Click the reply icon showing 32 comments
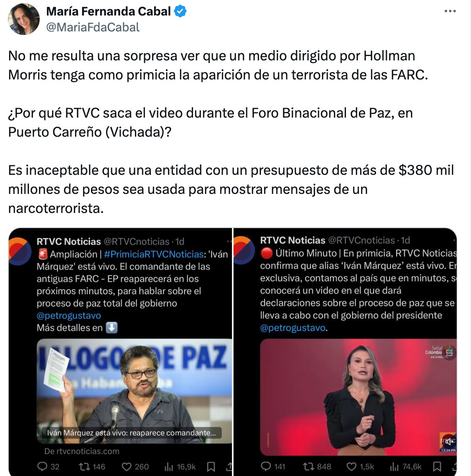Viewport: 471px width, 476px height. (x=42, y=466)
